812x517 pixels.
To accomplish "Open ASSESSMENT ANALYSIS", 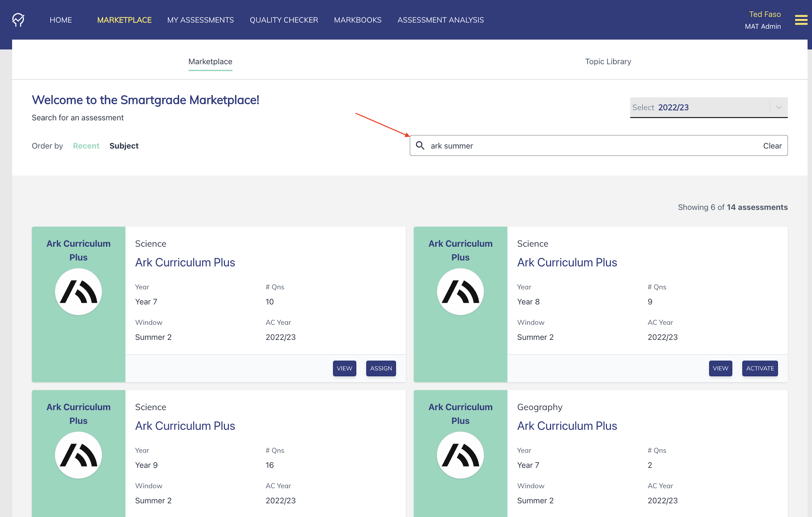I will pyautogui.click(x=441, y=20).
